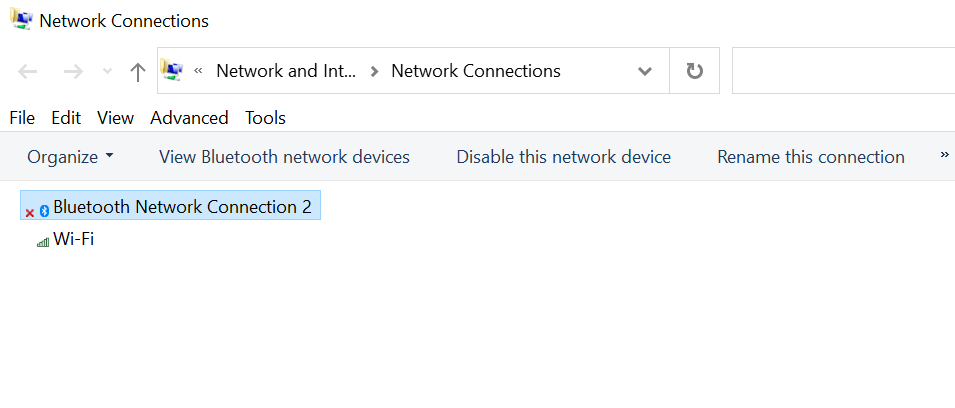Click Rename this connection
Screen dimensions: 955x408
click(810, 157)
